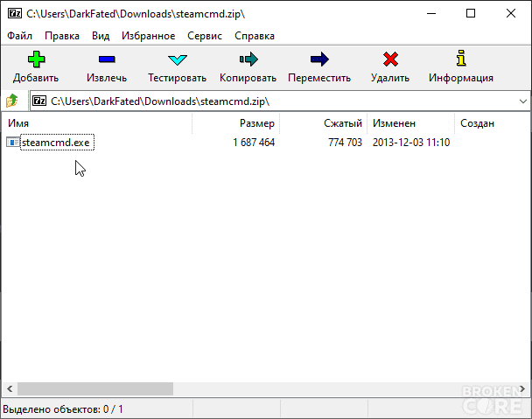Click the Копировать arrow icon

tap(248, 59)
